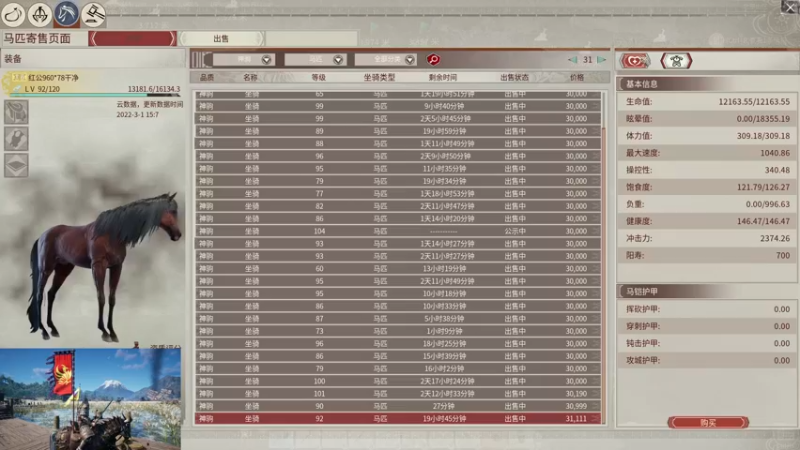Image resolution: width=800 pixels, height=450 pixels.
Task: Open the first quality filter dropdown
Action: (x=244, y=60)
